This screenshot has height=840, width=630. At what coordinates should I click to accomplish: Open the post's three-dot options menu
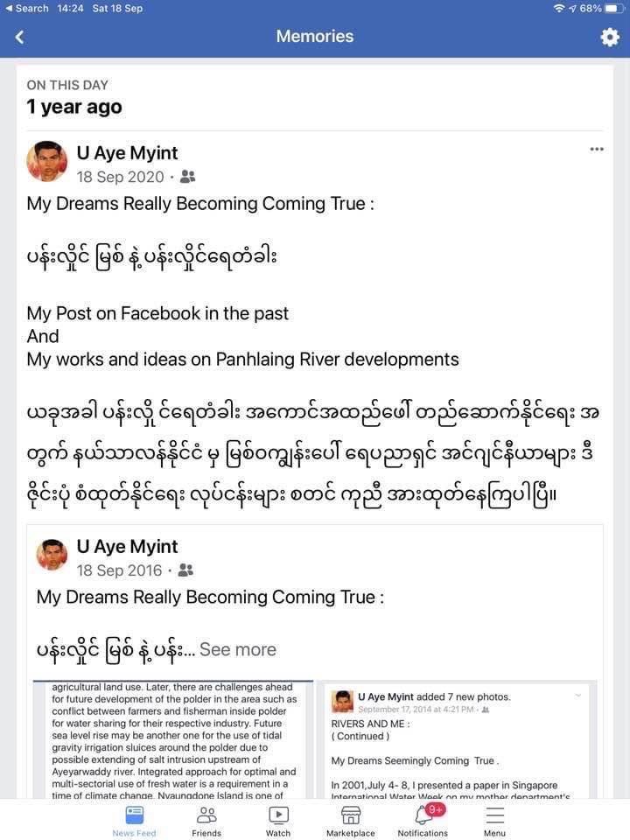pos(597,150)
